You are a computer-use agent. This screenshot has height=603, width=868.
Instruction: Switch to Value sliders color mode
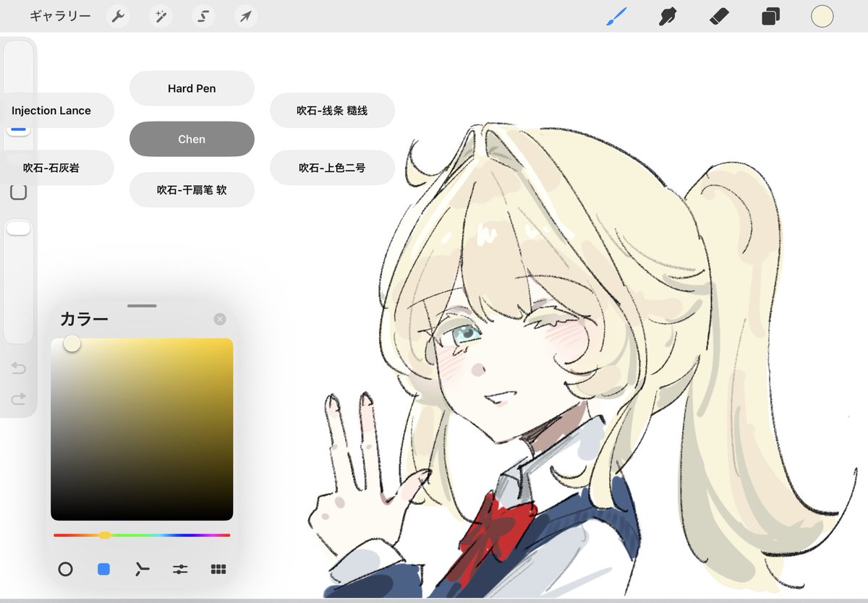click(x=180, y=569)
